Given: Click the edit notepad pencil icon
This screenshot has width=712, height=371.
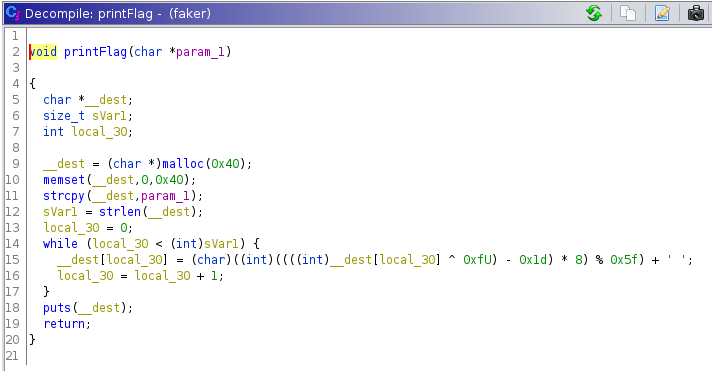Looking at the screenshot, I should tap(662, 13).
